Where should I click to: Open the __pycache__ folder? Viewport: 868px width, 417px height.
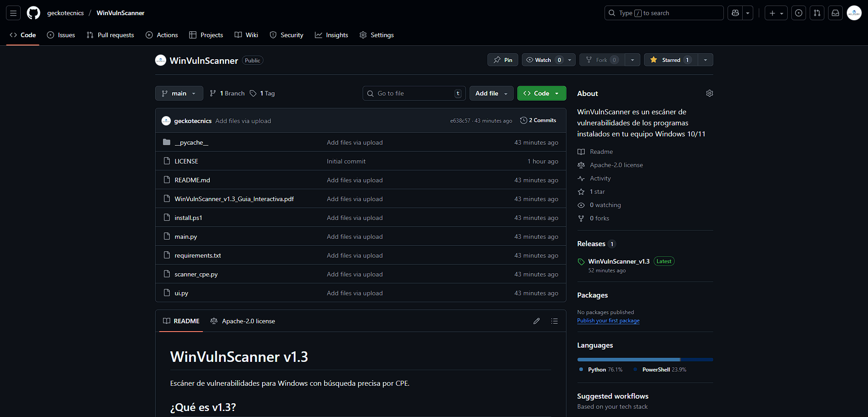(191, 142)
